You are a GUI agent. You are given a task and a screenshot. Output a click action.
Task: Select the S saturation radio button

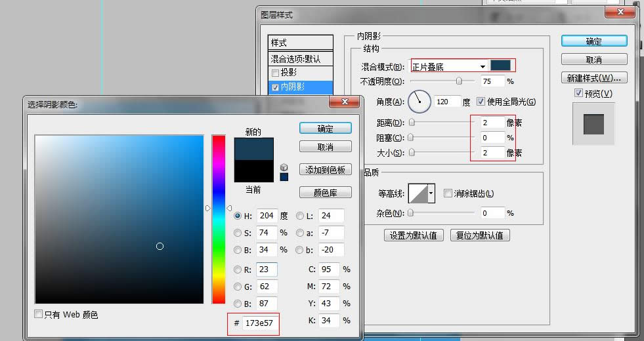tap(238, 232)
